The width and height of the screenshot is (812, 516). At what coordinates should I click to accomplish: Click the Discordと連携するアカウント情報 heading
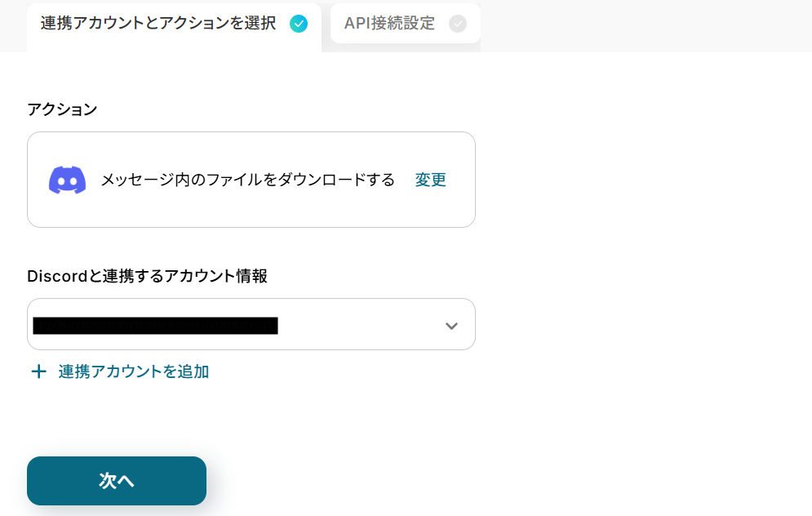coord(147,276)
